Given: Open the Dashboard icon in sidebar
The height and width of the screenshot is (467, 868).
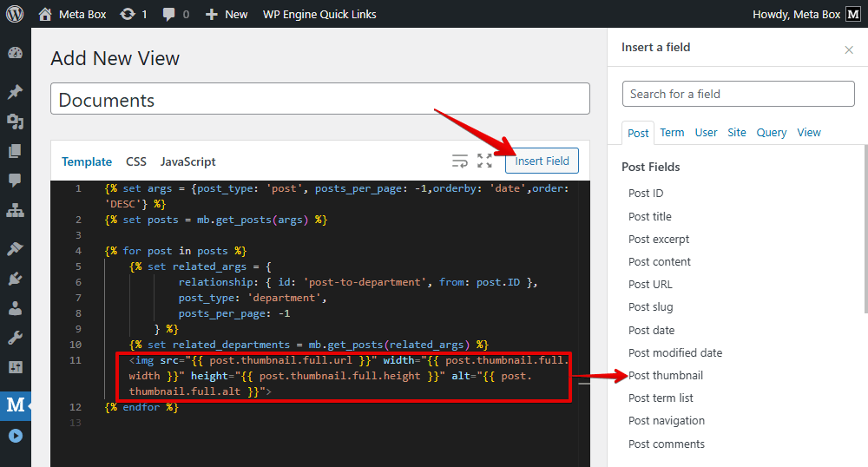Looking at the screenshot, I should coord(15,53).
